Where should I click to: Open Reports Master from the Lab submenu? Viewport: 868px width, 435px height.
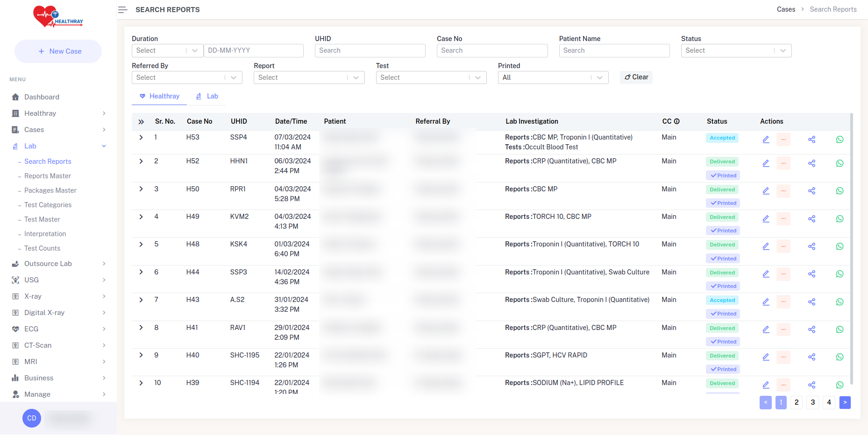47,175
